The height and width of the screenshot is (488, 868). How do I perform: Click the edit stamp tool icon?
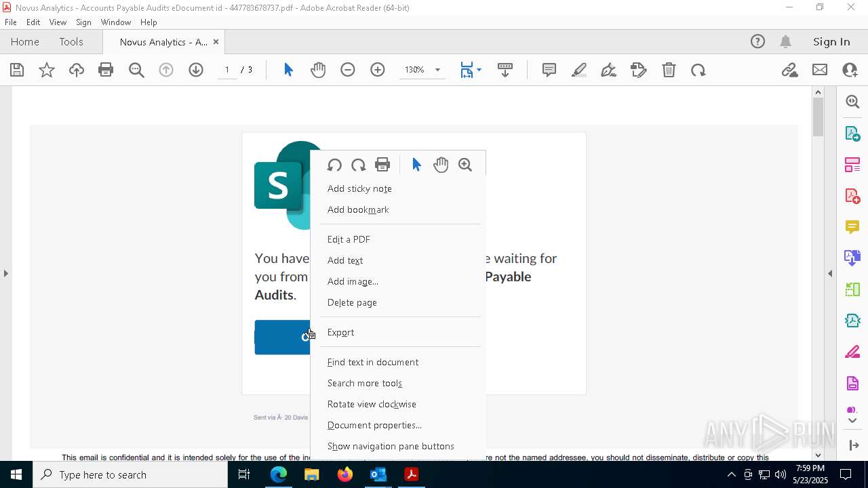coord(639,70)
